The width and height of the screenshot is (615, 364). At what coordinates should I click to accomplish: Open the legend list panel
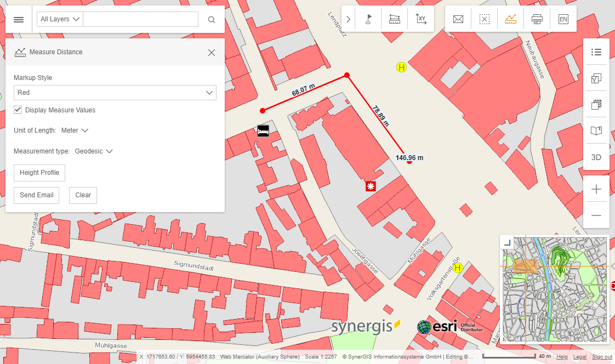point(596,52)
